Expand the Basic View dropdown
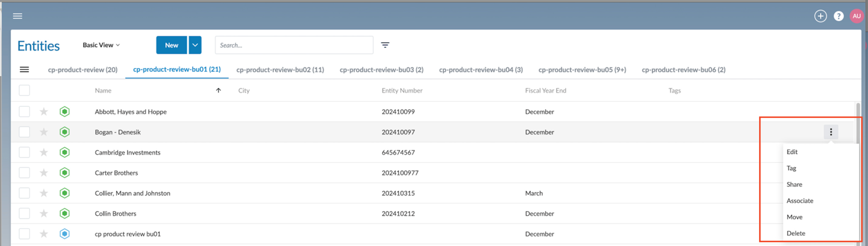 pos(101,45)
